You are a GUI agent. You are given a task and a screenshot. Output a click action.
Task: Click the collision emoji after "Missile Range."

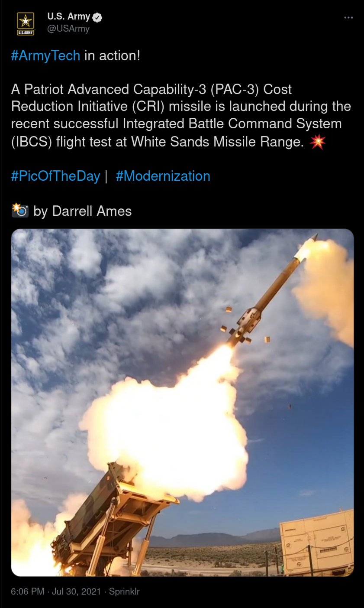click(318, 142)
